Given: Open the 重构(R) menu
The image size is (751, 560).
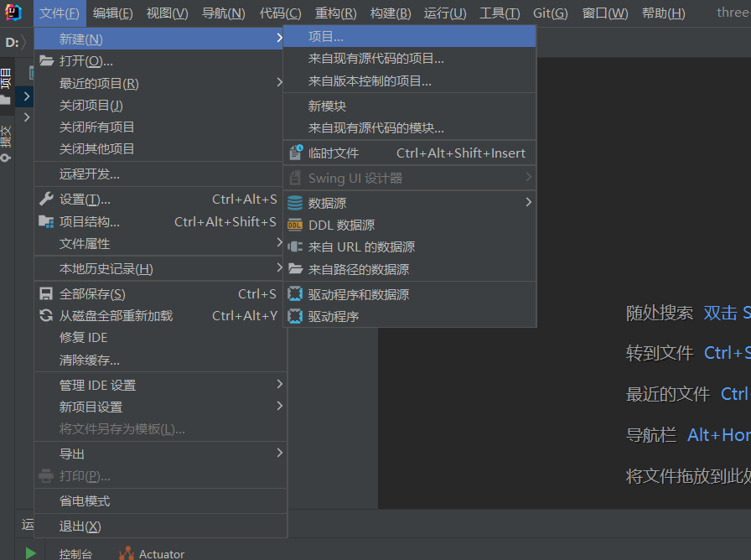Looking at the screenshot, I should pyautogui.click(x=335, y=13).
